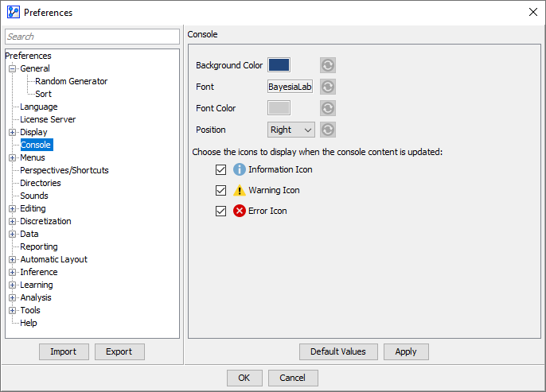
Task: Uncheck the Information Icon checkbox
Action: point(220,169)
